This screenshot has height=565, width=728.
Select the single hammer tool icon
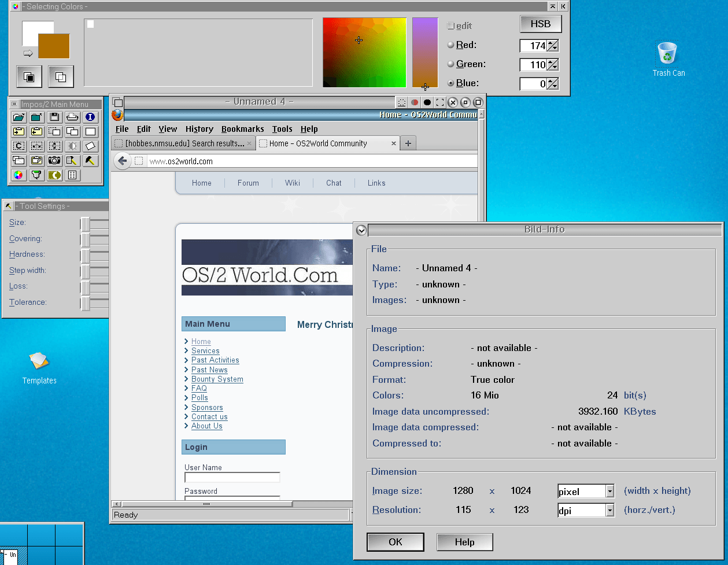pyautogui.click(x=90, y=160)
